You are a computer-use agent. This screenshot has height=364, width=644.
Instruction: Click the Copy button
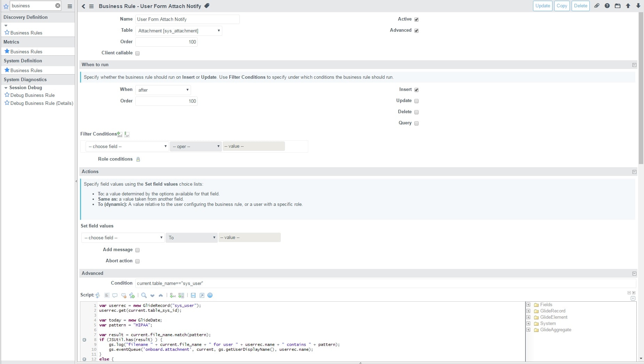coord(562,6)
